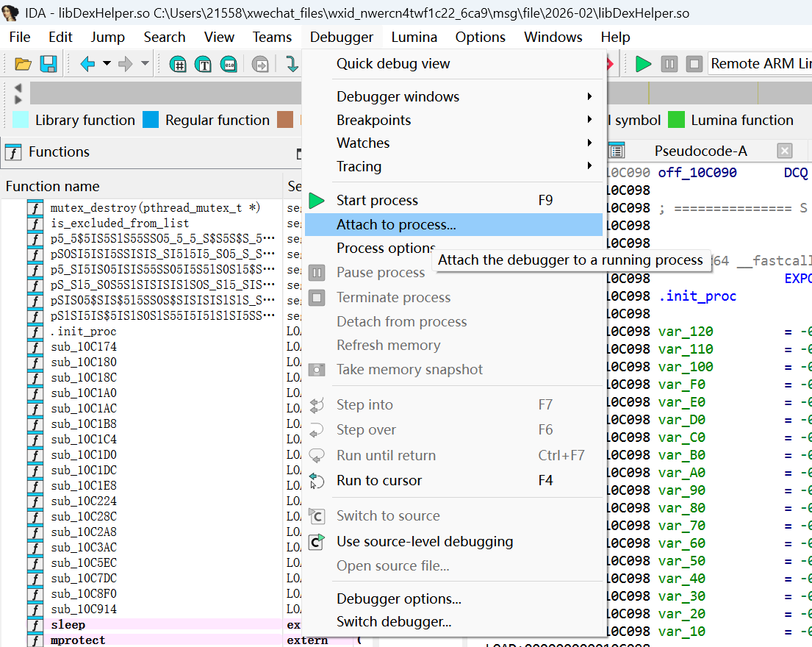The image size is (812, 647).
Task: Choose Switch debugger menu item
Action: point(453,621)
